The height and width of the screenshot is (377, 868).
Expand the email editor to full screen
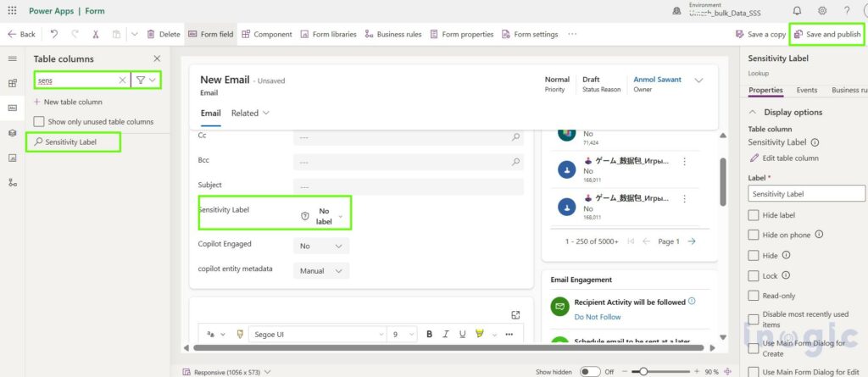[x=515, y=315]
